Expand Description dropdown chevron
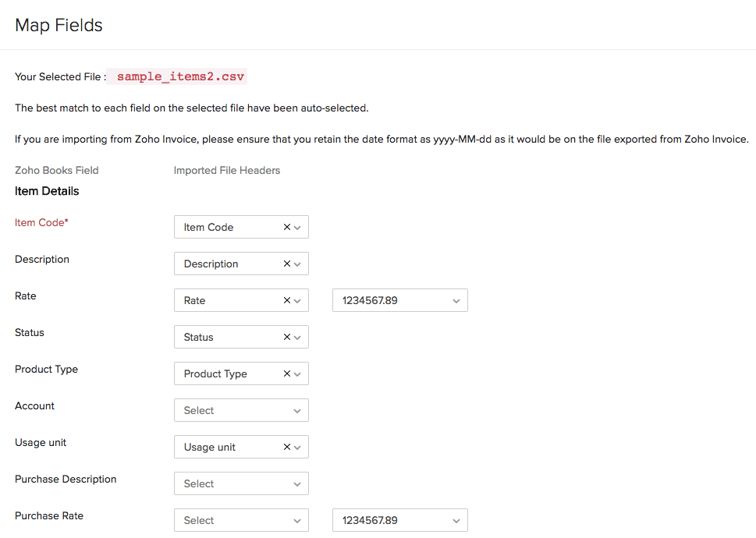The height and width of the screenshot is (538, 756). [297, 264]
